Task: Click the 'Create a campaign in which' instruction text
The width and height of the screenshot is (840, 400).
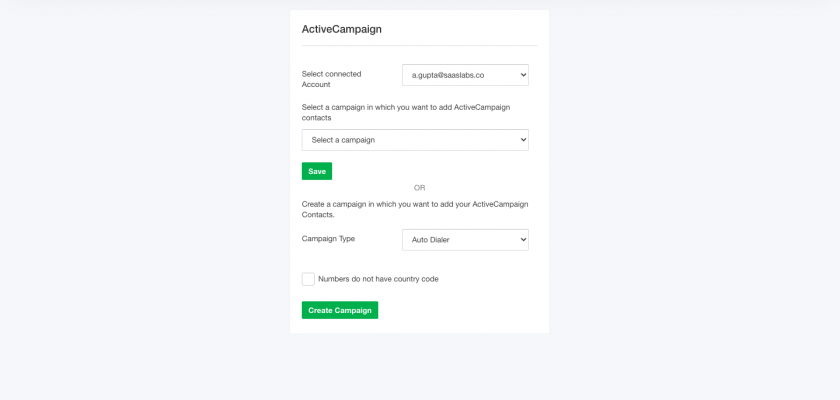Action: (x=415, y=209)
